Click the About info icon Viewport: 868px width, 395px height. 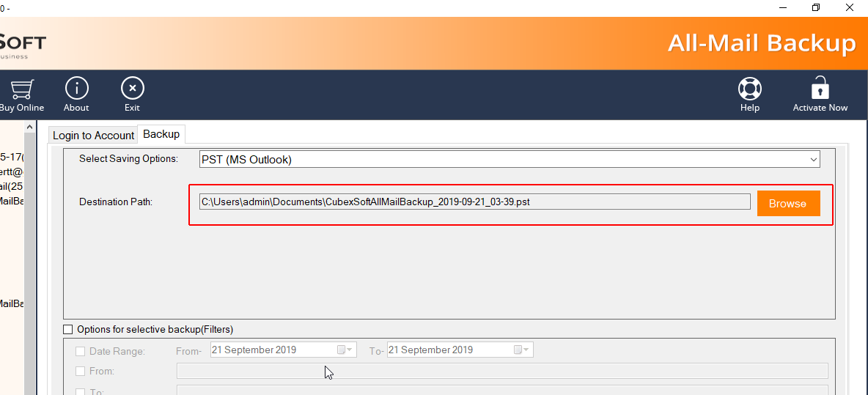pyautogui.click(x=76, y=89)
